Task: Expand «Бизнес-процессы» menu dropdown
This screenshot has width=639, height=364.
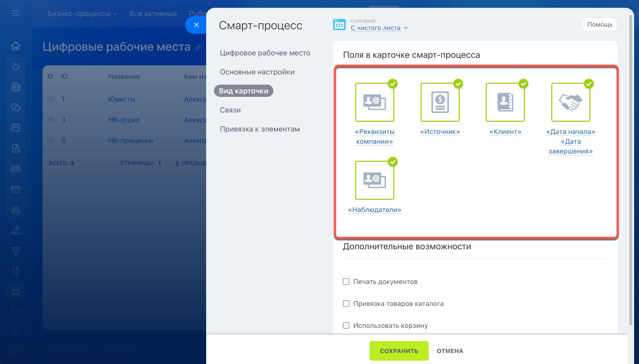Action: coord(82,13)
